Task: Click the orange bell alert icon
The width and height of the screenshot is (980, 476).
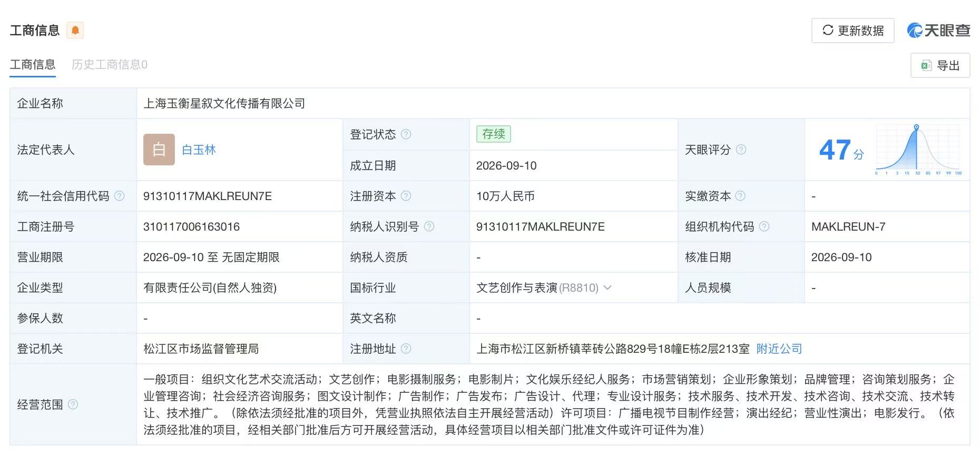Action: (x=75, y=30)
